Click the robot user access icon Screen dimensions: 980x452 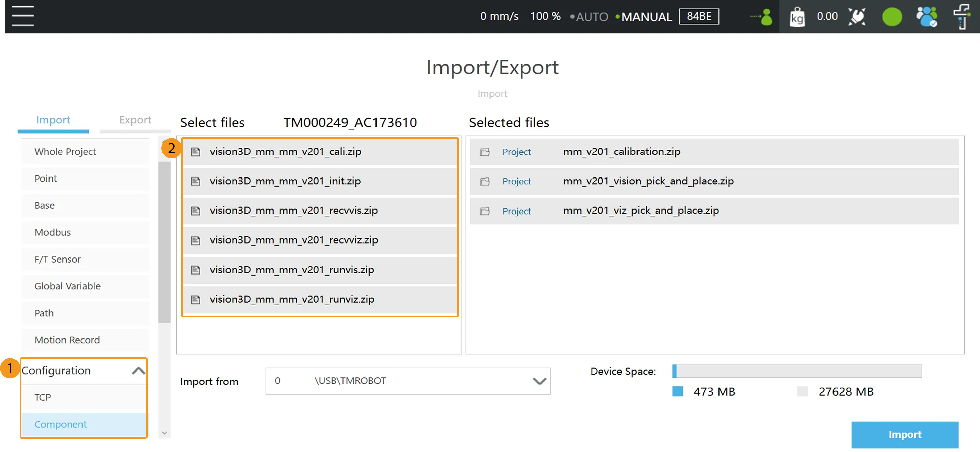[x=763, y=17]
